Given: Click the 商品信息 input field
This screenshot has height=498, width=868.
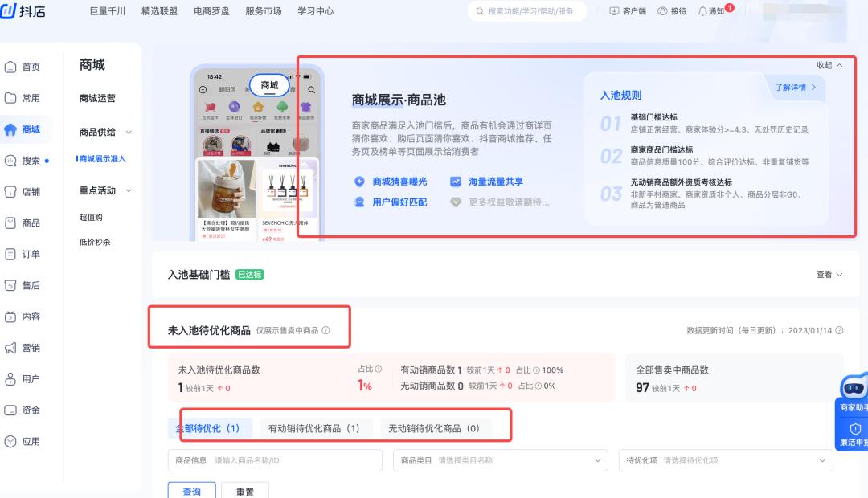Looking at the screenshot, I should tap(275, 459).
